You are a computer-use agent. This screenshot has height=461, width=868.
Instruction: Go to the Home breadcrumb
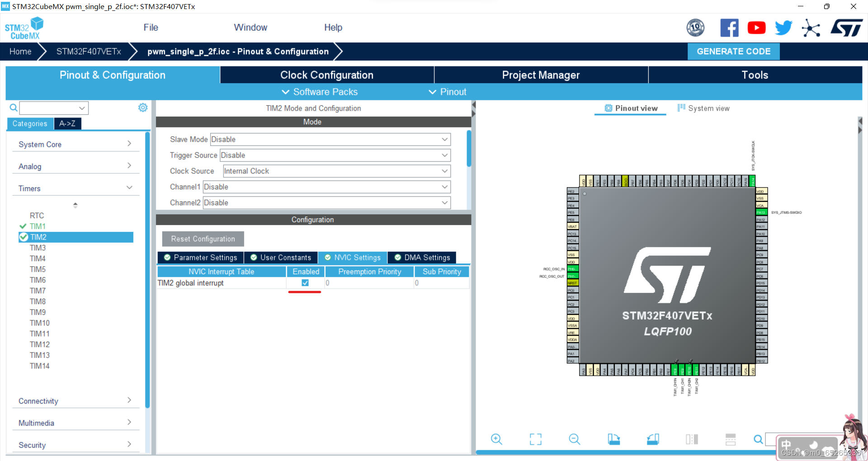pos(20,52)
